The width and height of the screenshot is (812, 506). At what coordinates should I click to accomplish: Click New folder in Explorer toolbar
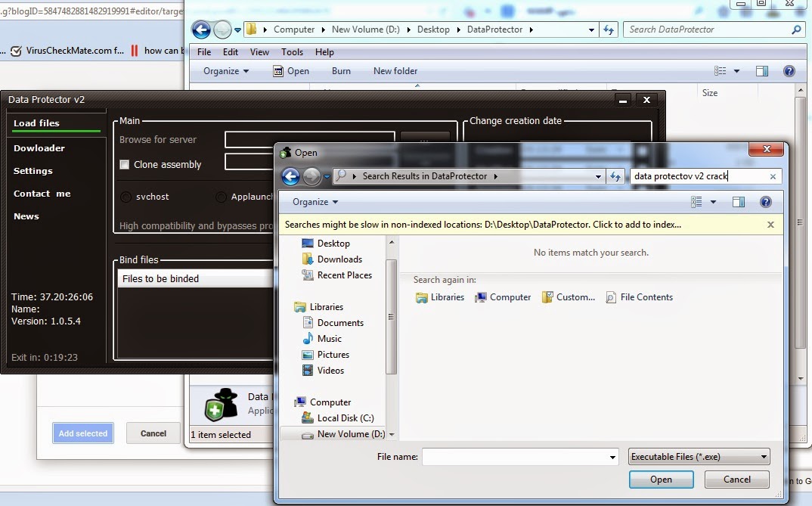(x=395, y=71)
